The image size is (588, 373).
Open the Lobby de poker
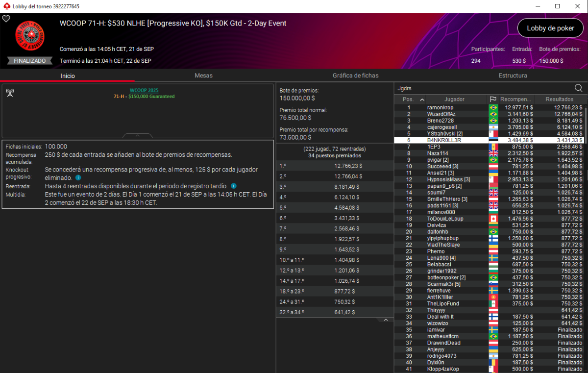point(551,28)
